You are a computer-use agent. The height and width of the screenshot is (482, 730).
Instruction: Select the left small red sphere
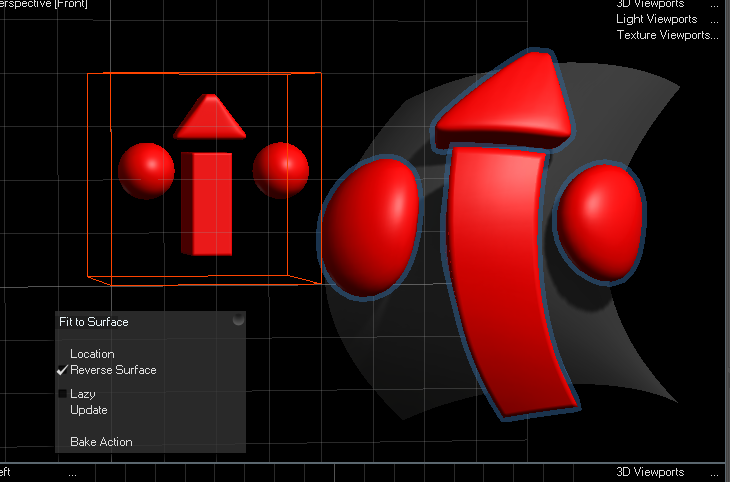click(146, 171)
